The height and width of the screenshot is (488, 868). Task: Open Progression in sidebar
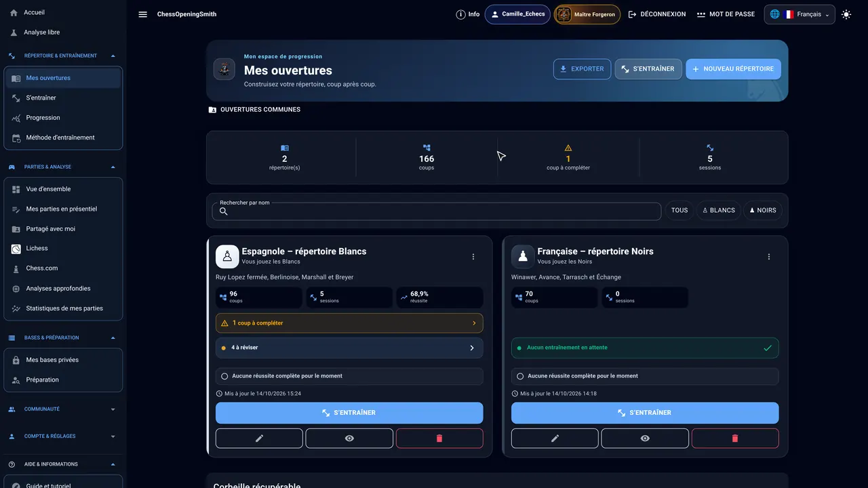(63, 118)
